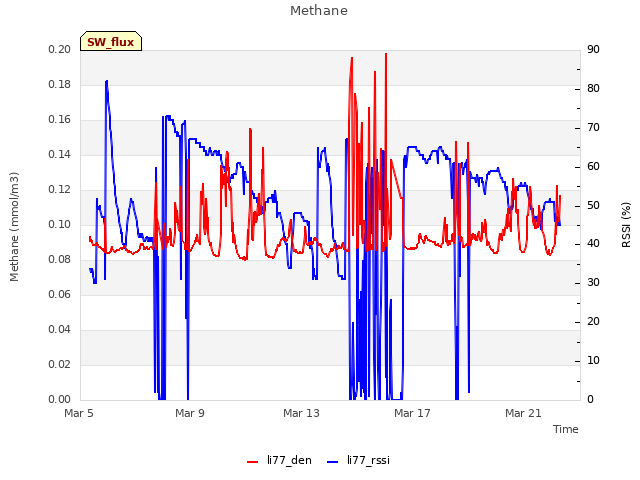
Task: Click the 0.14 methane axis value
Action: pyautogui.click(x=60, y=154)
